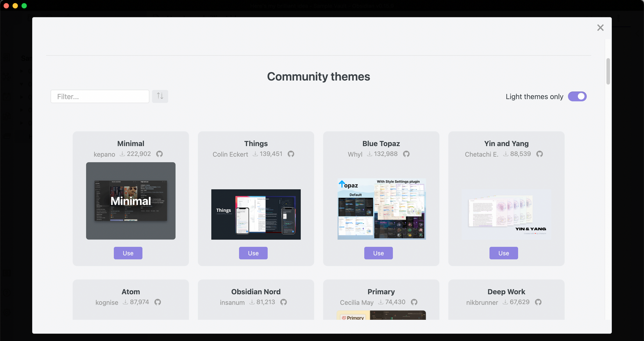Open the Things theme GitHub icon

click(291, 154)
